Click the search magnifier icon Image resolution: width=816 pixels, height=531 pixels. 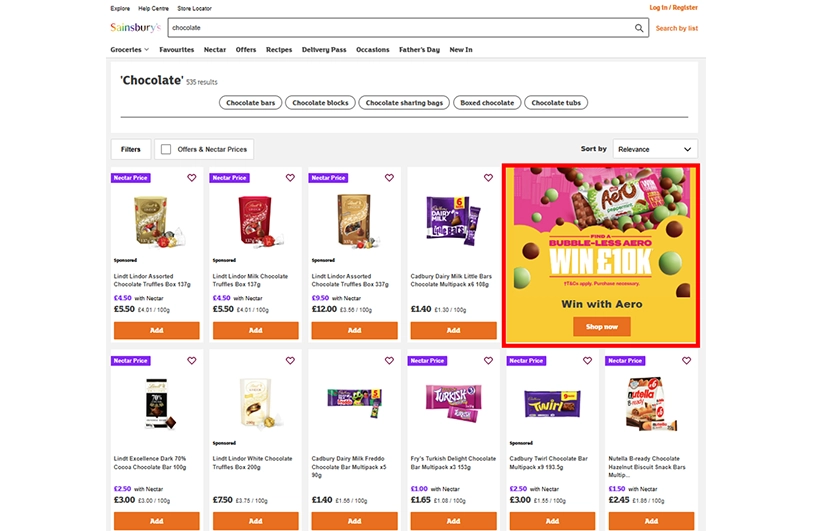click(x=639, y=28)
